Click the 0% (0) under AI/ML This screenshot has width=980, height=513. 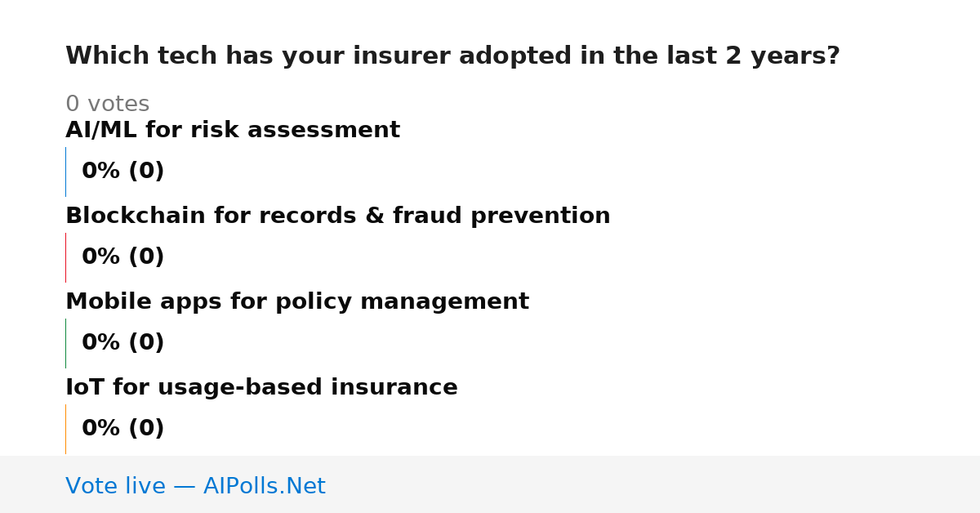123,172
